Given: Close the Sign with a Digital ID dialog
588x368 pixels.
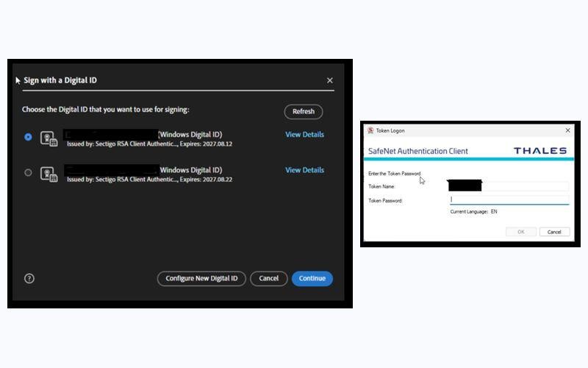Looking at the screenshot, I should coord(329,80).
